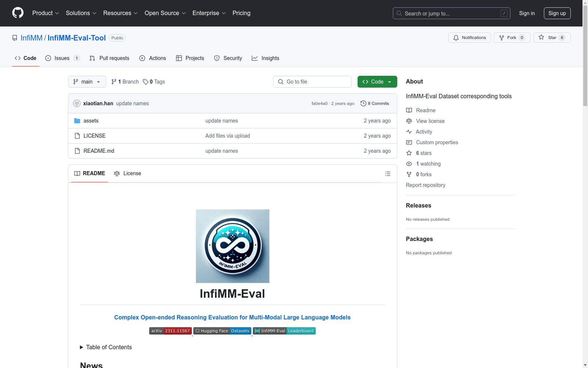Fork this repository
Screen dimensions: 588x368
pos(512,38)
